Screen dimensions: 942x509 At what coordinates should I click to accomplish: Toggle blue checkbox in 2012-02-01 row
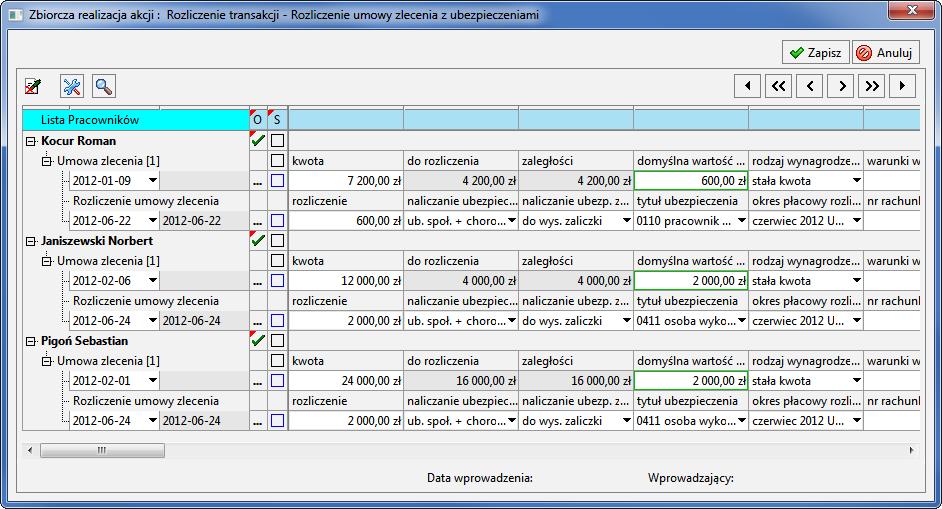(x=278, y=381)
